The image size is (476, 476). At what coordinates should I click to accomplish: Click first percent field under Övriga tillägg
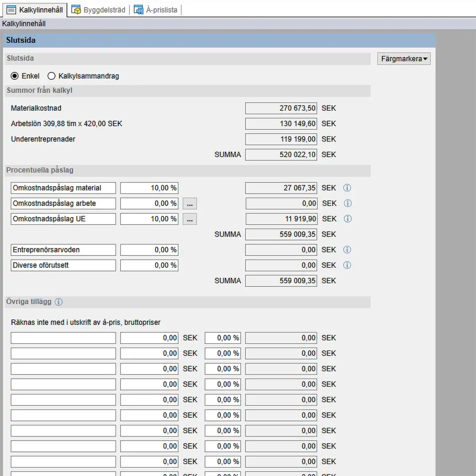(223, 338)
